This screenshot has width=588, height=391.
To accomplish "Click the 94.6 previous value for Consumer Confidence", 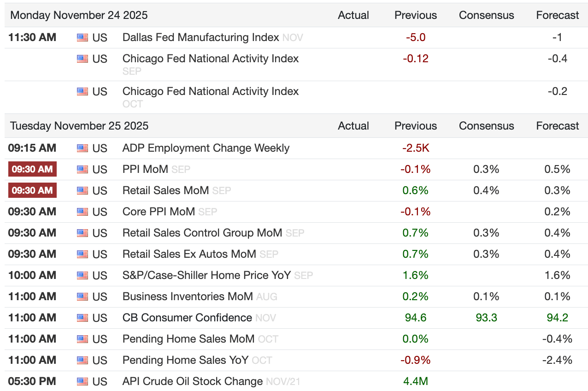I will point(416,318).
